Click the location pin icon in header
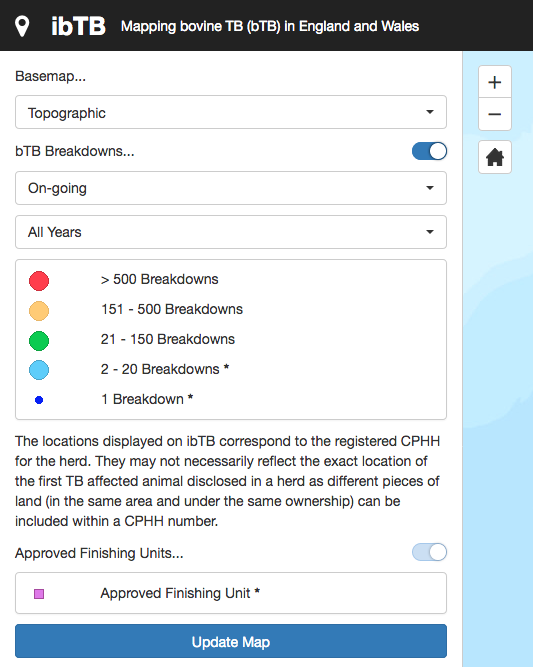Image resolution: width=533 pixels, height=667 pixels. click(22, 26)
